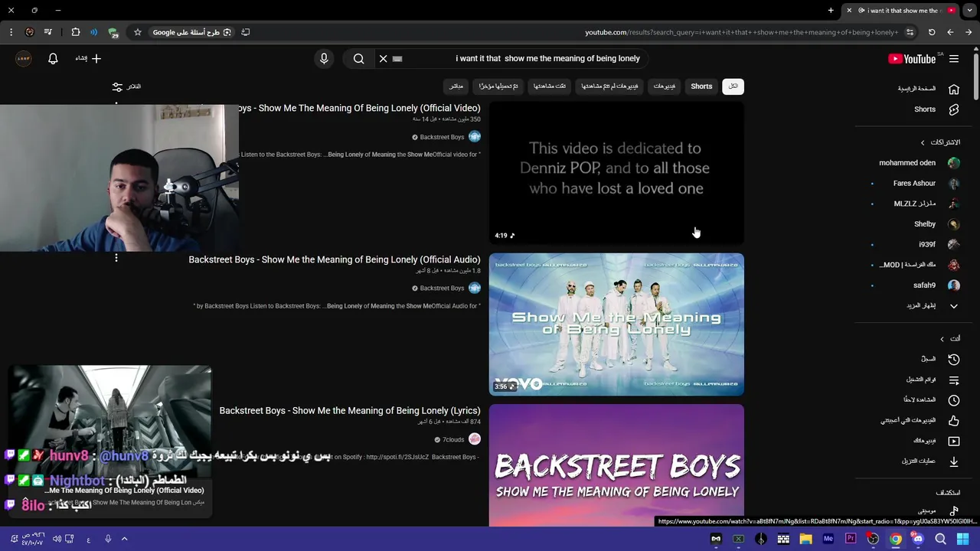Select the تمت مشاهدتها filter chip
This screenshot has height=551, width=980.
(x=550, y=86)
